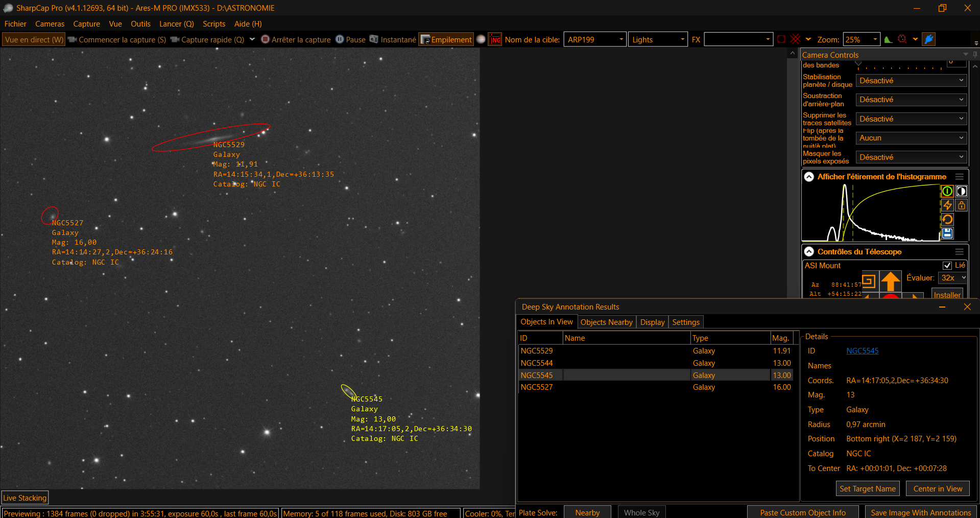Open the NGC5545 details link

[x=863, y=351]
